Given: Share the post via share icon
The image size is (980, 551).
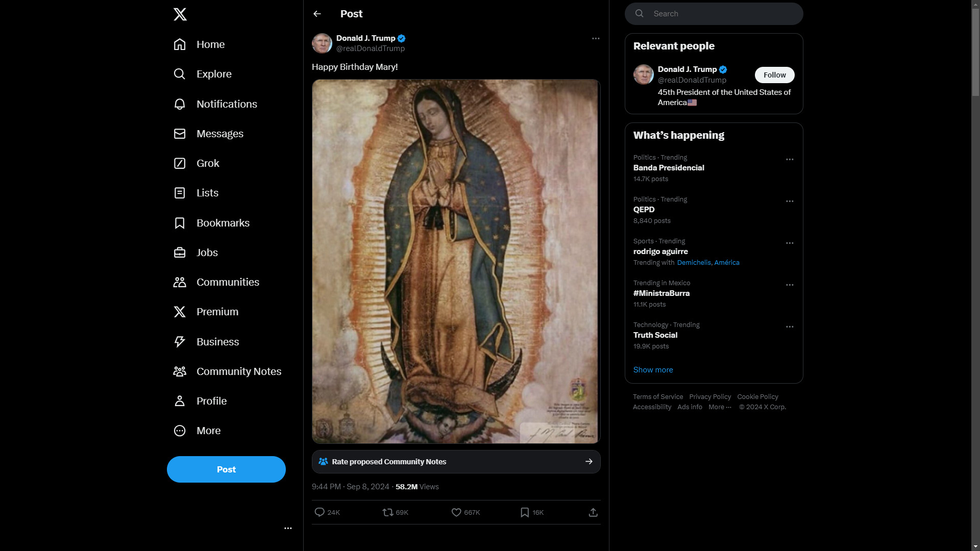Looking at the screenshot, I should coord(593,512).
